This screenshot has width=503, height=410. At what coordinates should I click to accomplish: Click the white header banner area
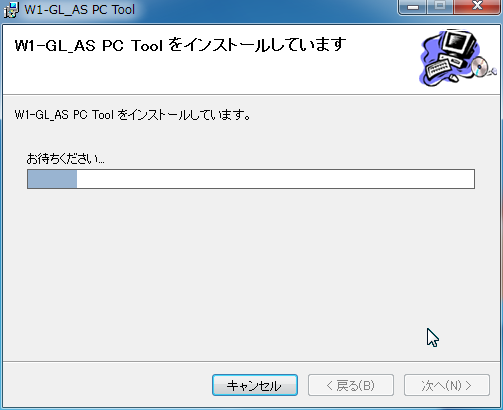[213, 59]
